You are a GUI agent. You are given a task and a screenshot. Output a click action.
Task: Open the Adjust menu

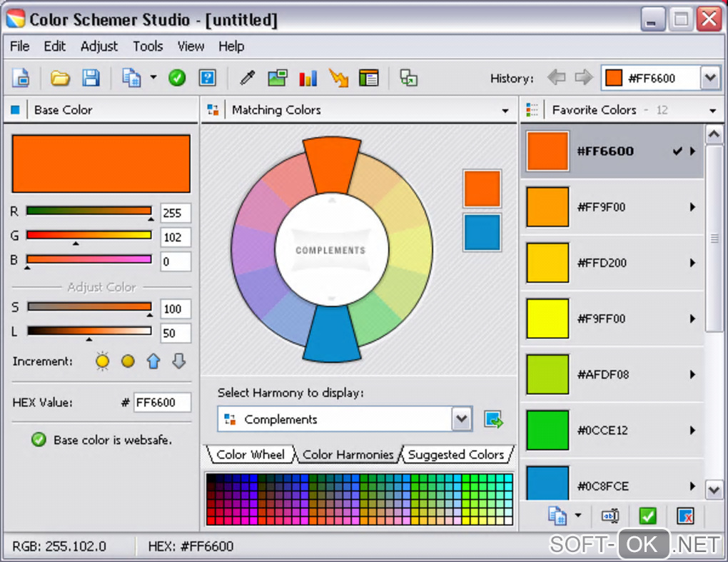(x=99, y=46)
